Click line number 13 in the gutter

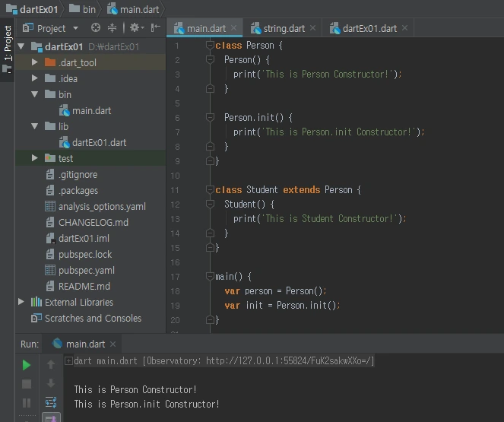[x=175, y=219]
